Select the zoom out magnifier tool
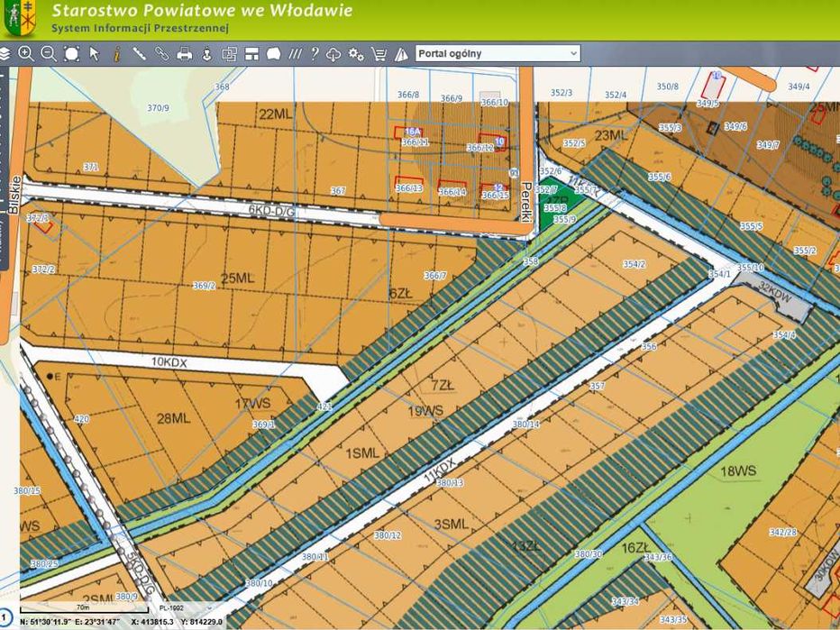This screenshot has height=630, width=840. point(49,53)
